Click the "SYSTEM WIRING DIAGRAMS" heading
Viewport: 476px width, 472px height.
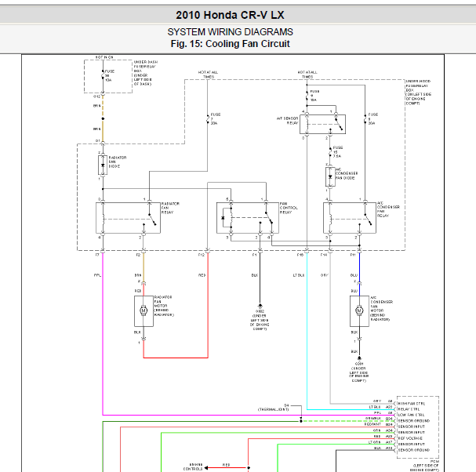[230, 32]
